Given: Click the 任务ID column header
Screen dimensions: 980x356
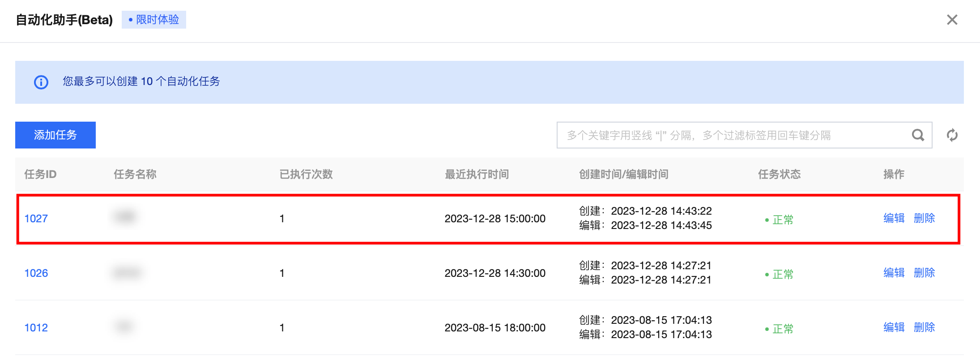Looking at the screenshot, I should click(x=40, y=174).
